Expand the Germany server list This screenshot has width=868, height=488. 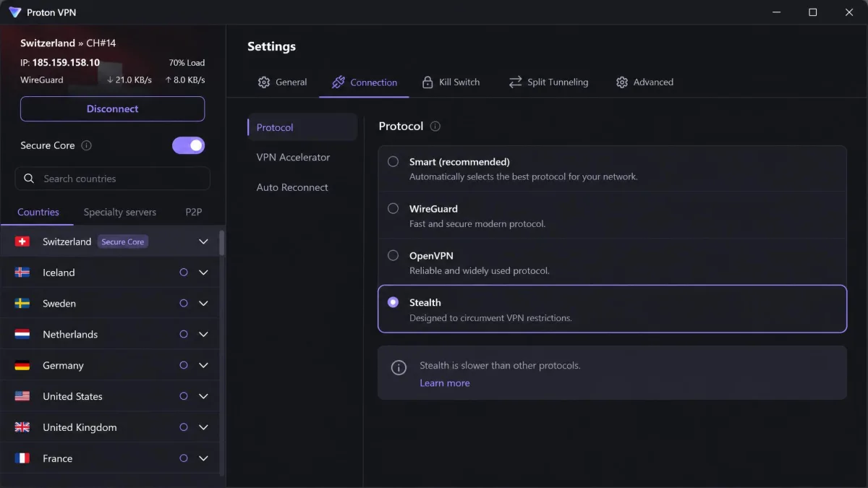(203, 366)
